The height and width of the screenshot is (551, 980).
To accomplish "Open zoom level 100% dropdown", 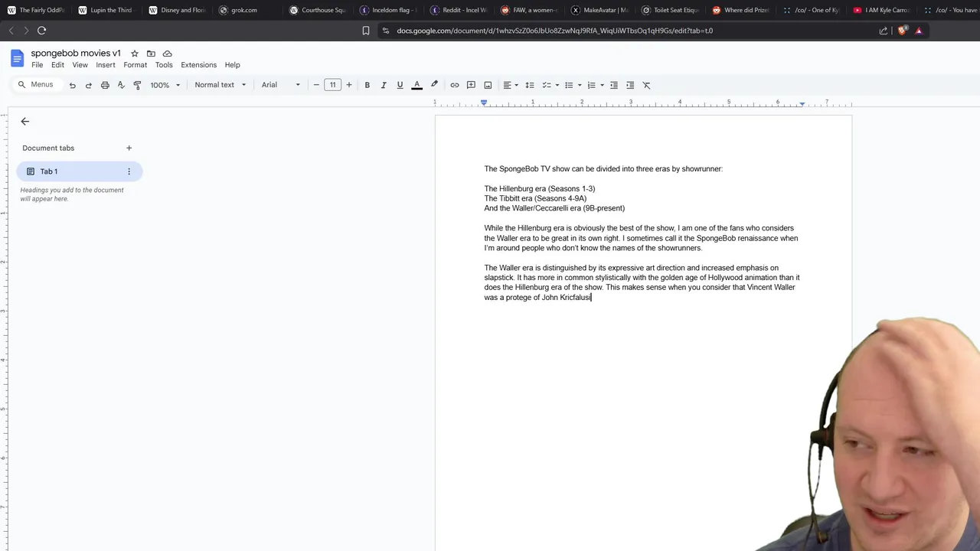I will tap(165, 85).
